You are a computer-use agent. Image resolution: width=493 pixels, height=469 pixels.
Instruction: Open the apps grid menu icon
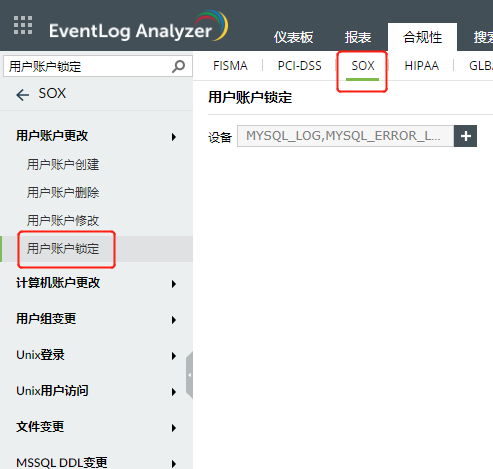(x=23, y=25)
